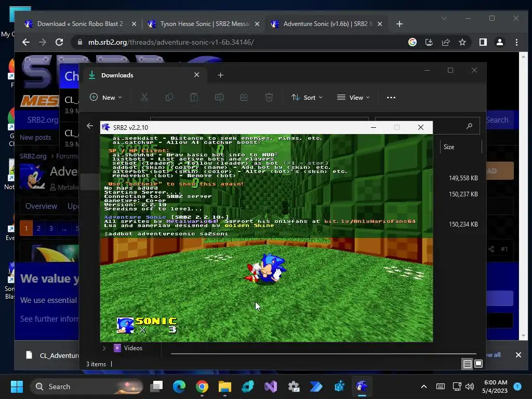Dismiss the Chrome downloads bar
The height and width of the screenshot is (399, 532).
[x=518, y=355]
